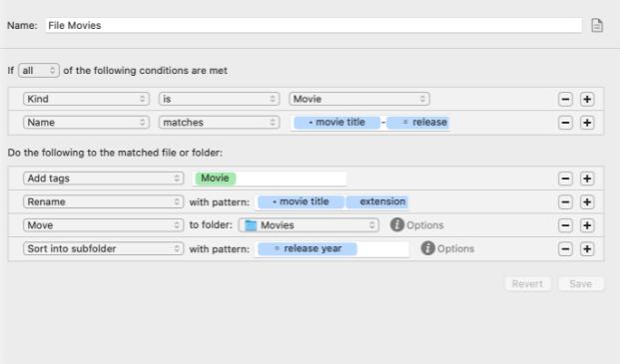Select the release year pattern token
The width and height of the screenshot is (620, 364).
pyautogui.click(x=308, y=248)
